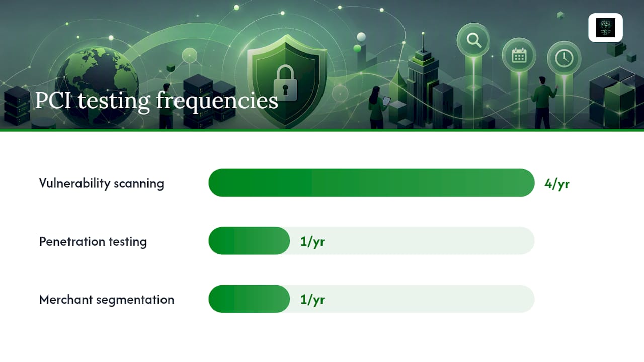Click the magnifying glass search icon

coord(473,40)
